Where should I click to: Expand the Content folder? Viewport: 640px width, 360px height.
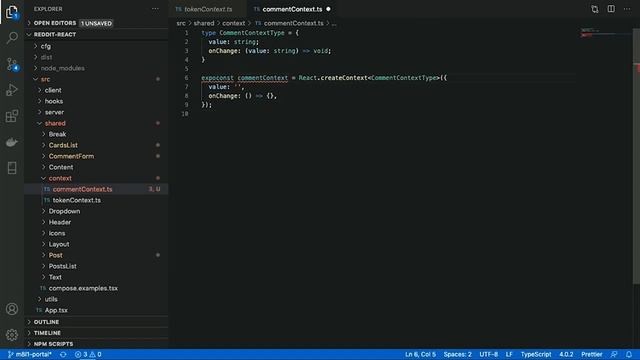61,167
